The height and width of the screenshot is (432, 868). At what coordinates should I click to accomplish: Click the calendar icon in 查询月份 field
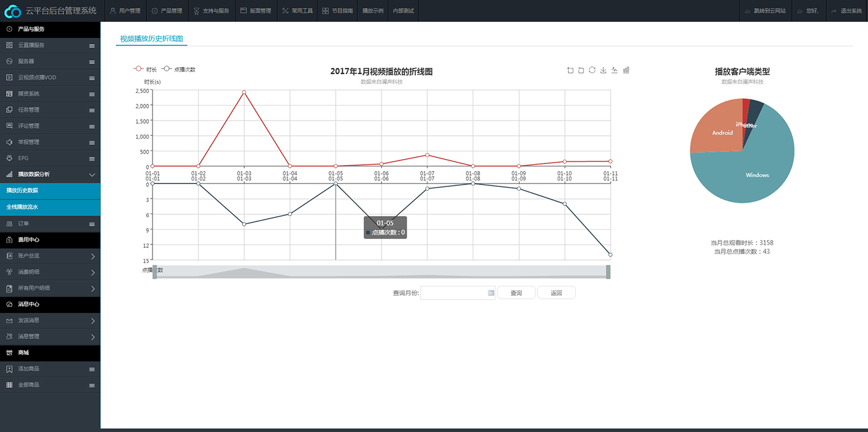491,293
